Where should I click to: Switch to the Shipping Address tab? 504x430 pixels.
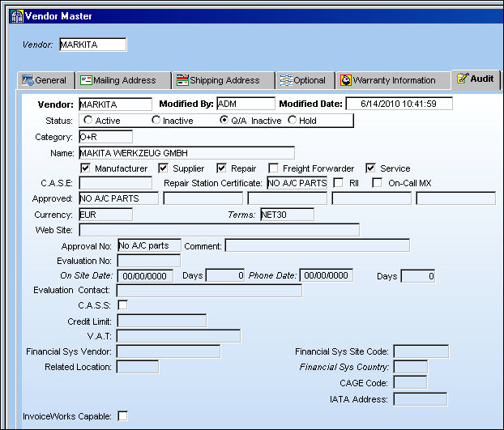click(x=223, y=80)
